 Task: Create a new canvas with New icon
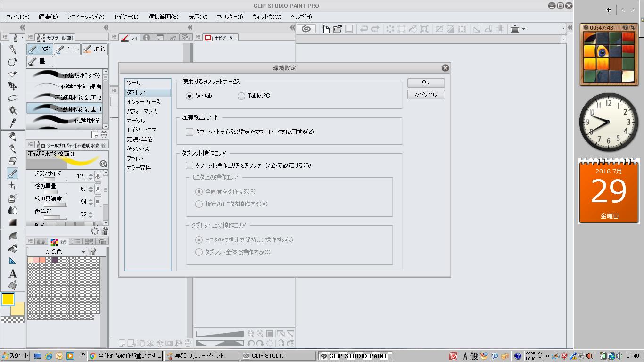pyautogui.click(x=326, y=29)
